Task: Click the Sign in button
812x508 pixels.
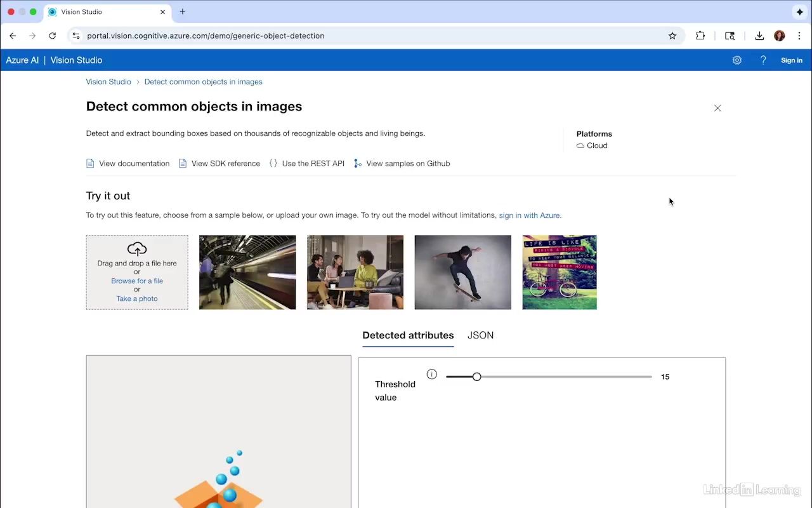Action: click(x=791, y=60)
